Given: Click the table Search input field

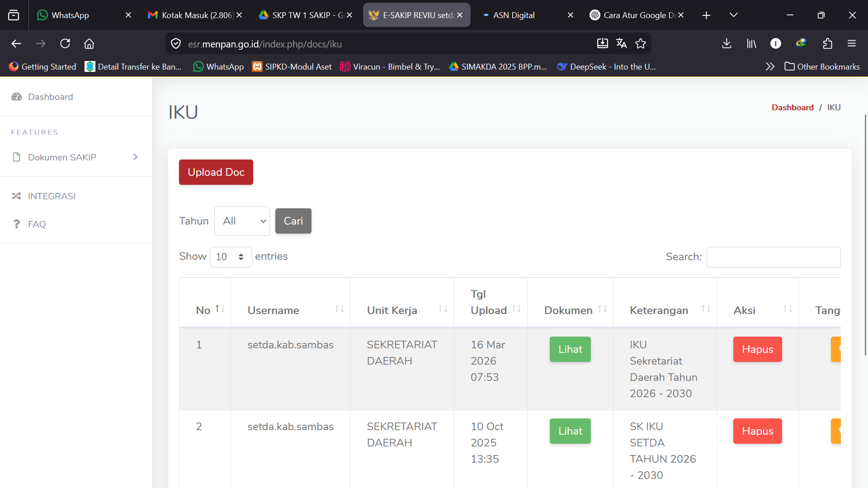Looking at the screenshot, I should 774,257.
